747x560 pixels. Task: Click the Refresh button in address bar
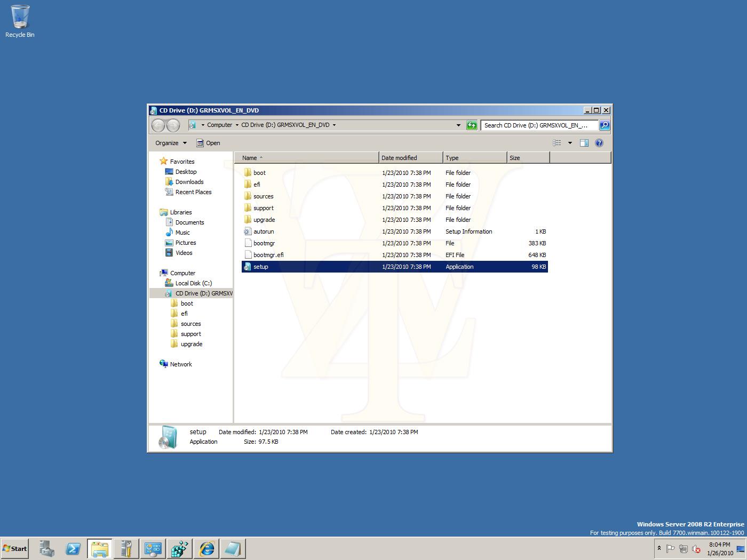[472, 125]
